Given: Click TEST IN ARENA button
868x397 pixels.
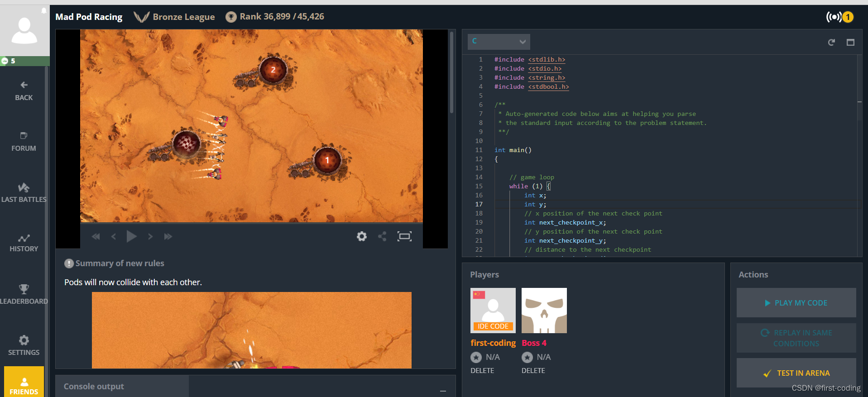Looking at the screenshot, I should (796, 373).
